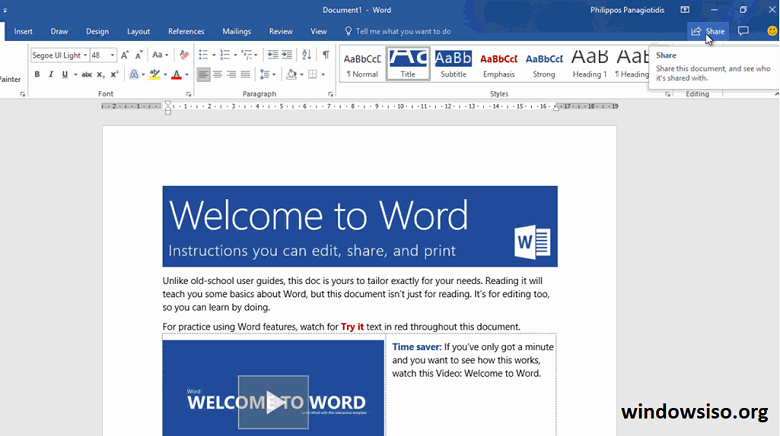This screenshot has height=436, width=780.
Task: Toggle Subscript formatting
Action: pos(100,74)
